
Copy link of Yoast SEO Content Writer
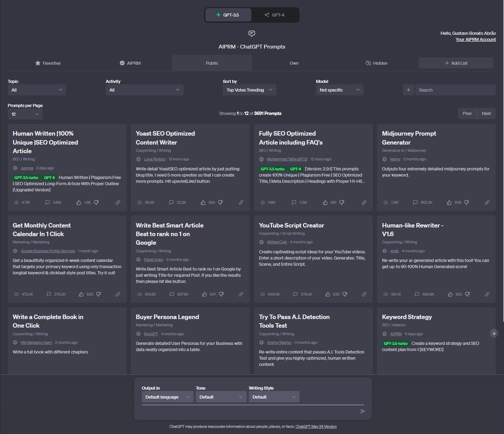pos(241,202)
